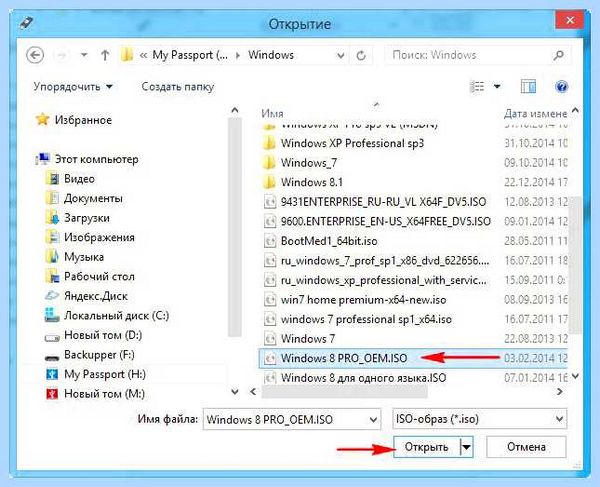This screenshot has height=487, width=600.
Task: Select Windows 8 для одного языка.ISO
Action: pyautogui.click(x=364, y=378)
